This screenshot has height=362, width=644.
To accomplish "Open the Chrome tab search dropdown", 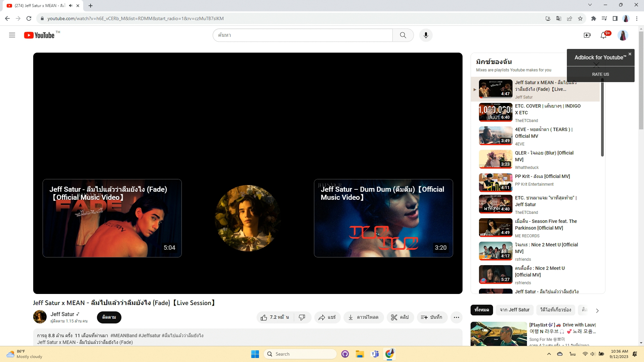I will coord(590,5).
